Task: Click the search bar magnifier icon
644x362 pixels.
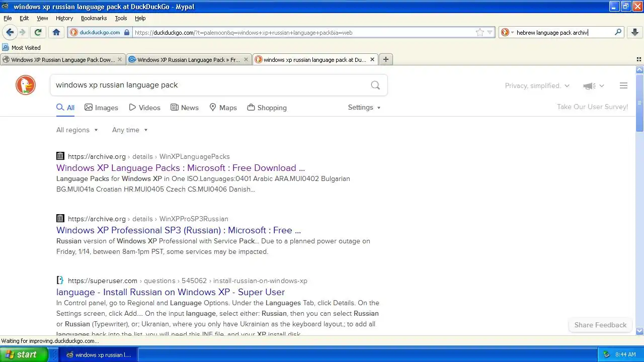Action: (618, 32)
